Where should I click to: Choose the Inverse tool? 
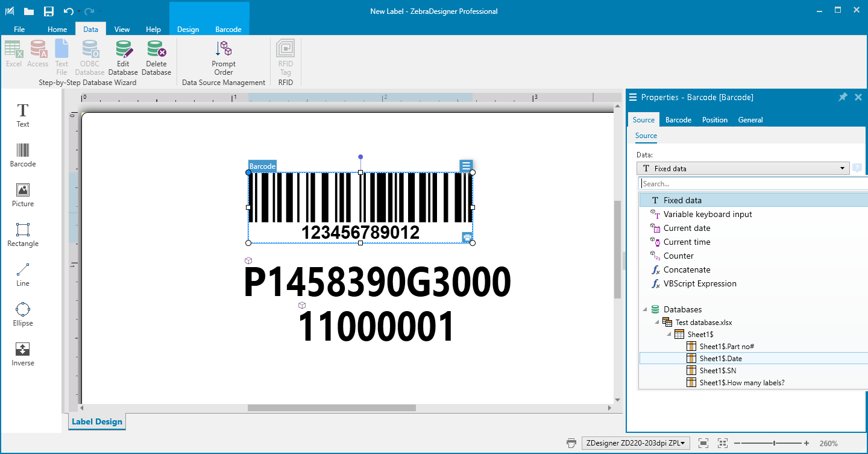tap(23, 354)
